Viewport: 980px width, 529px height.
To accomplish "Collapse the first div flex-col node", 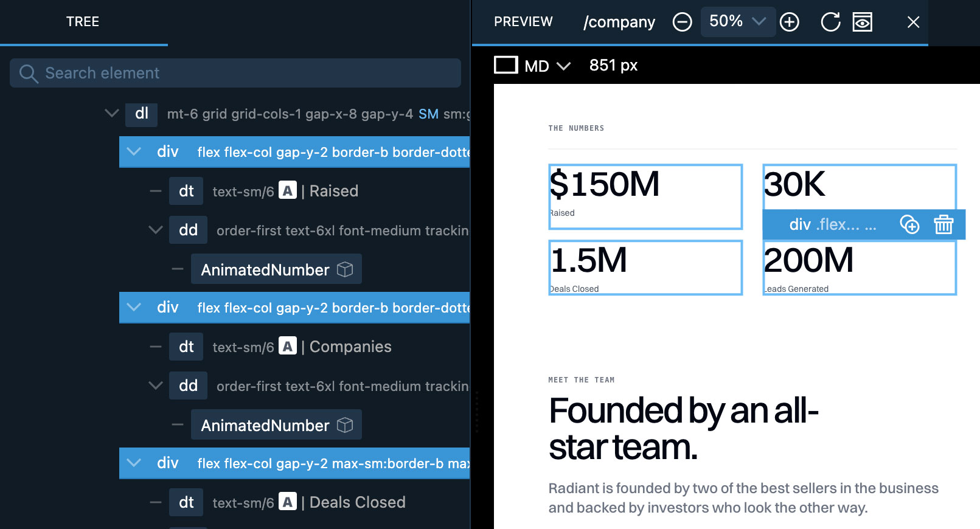I will (x=134, y=151).
